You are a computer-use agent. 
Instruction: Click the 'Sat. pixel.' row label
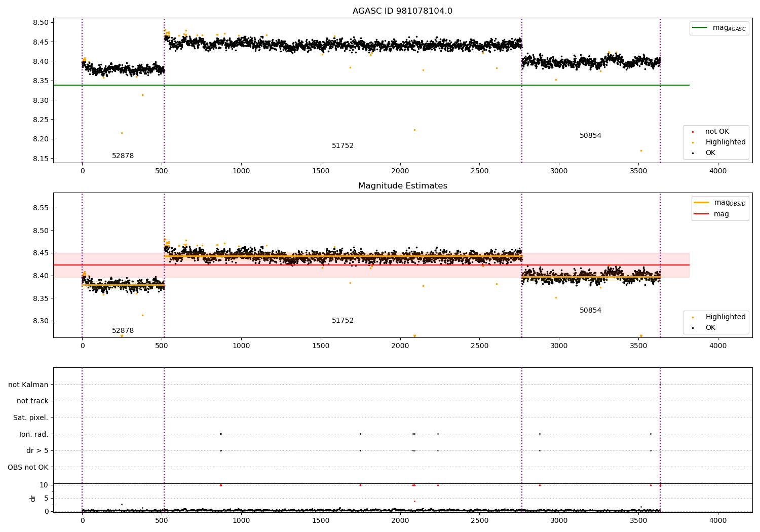(31, 418)
